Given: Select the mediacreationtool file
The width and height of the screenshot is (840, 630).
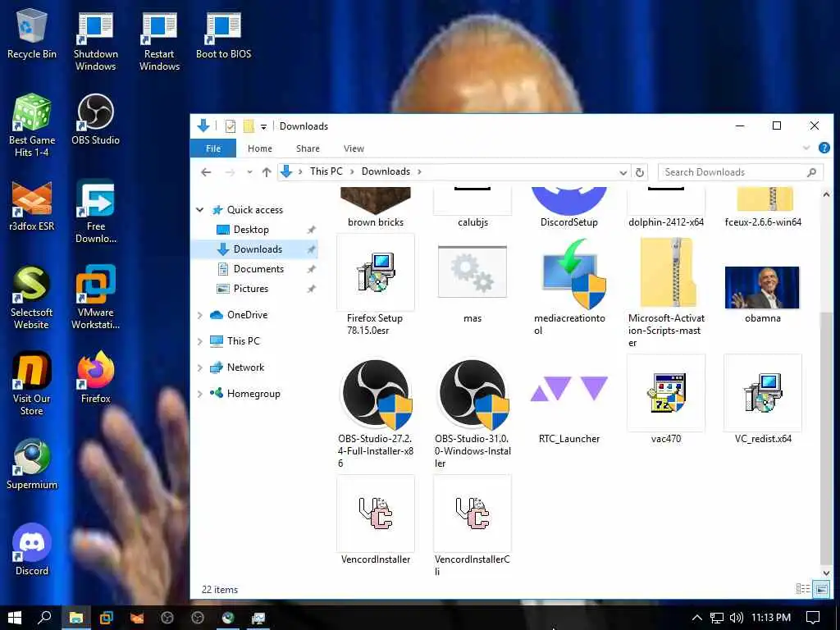Looking at the screenshot, I should [x=569, y=285].
